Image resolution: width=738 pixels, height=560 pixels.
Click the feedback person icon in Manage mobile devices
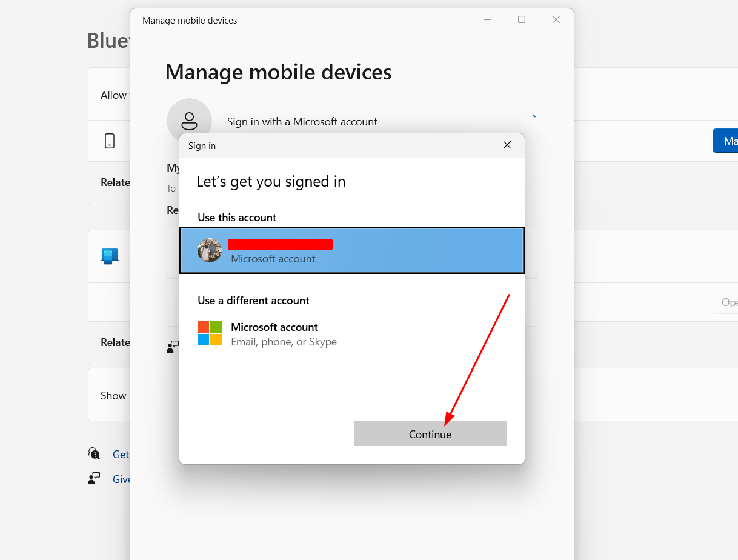(173, 347)
